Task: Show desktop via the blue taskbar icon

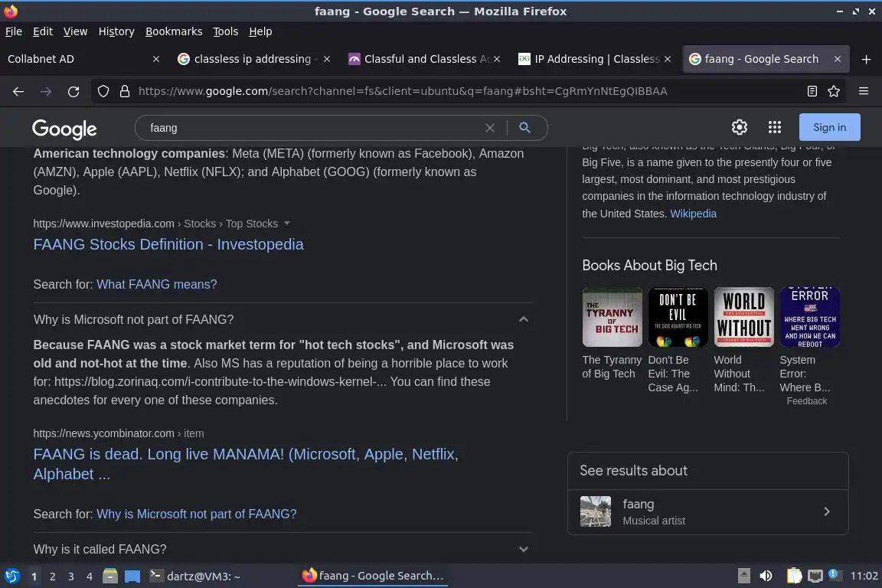Action: [x=132, y=576]
